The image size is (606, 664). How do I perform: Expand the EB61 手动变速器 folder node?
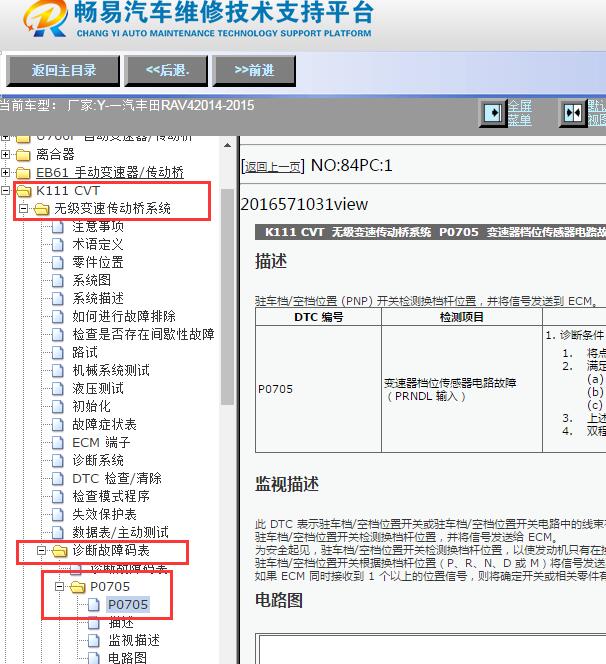coord(5,172)
